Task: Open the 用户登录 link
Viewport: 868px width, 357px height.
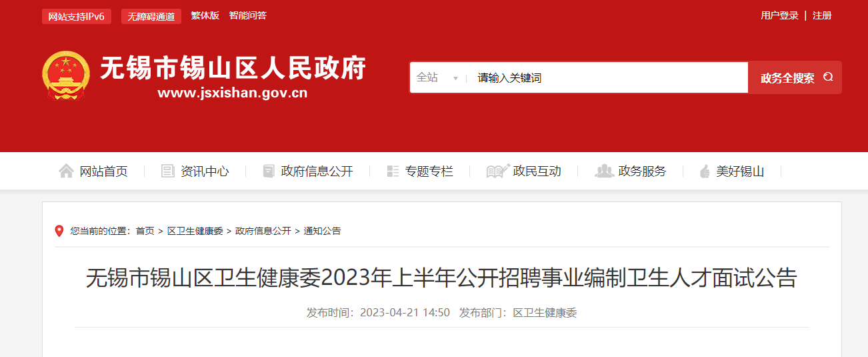Action: 779,15
